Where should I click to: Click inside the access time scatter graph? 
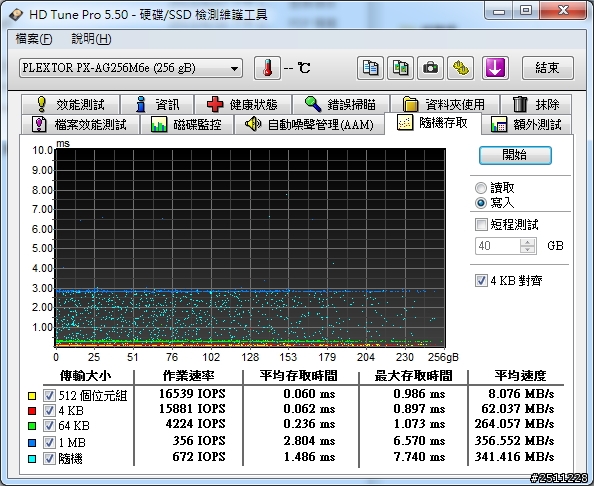pyautogui.click(x=250, y=248)
